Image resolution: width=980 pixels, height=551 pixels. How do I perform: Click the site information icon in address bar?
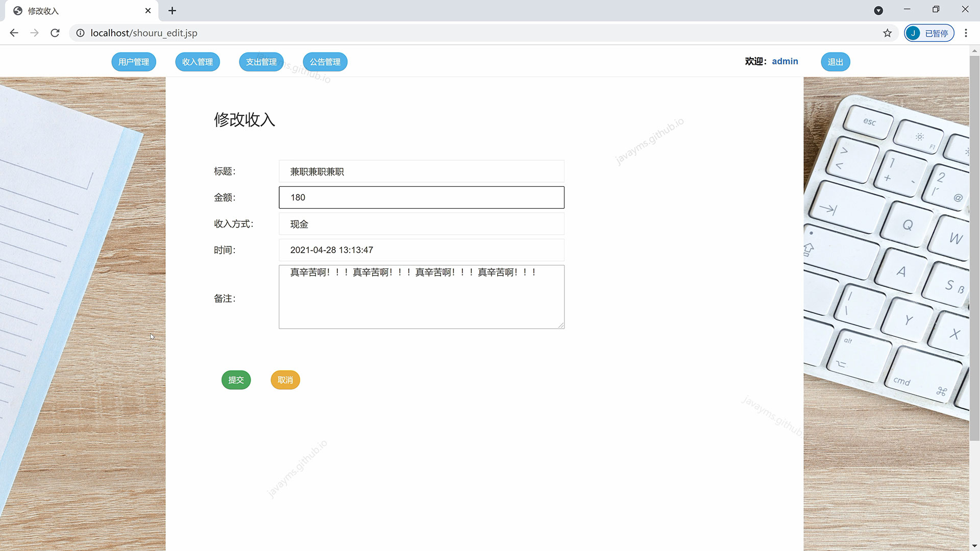coord(80,33)
